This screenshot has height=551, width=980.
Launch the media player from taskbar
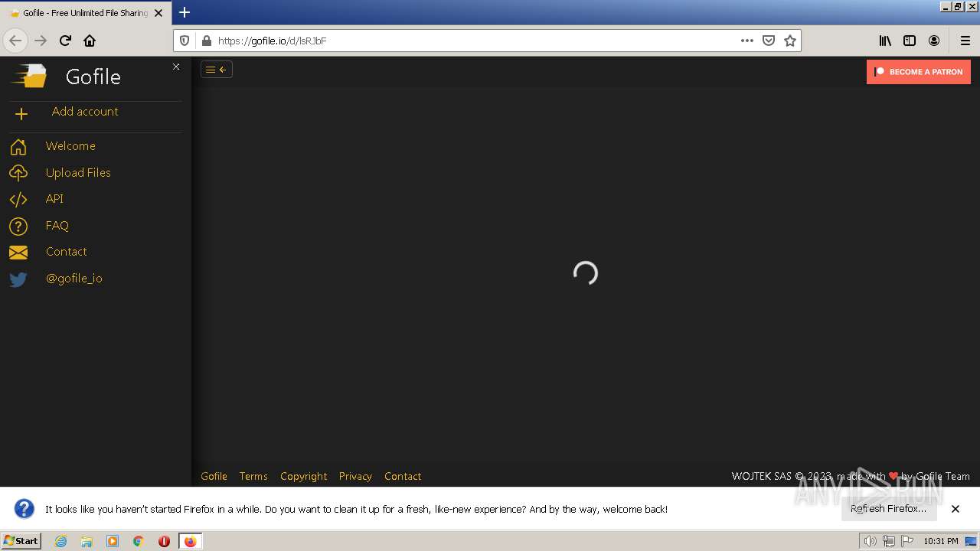(113, 541)
